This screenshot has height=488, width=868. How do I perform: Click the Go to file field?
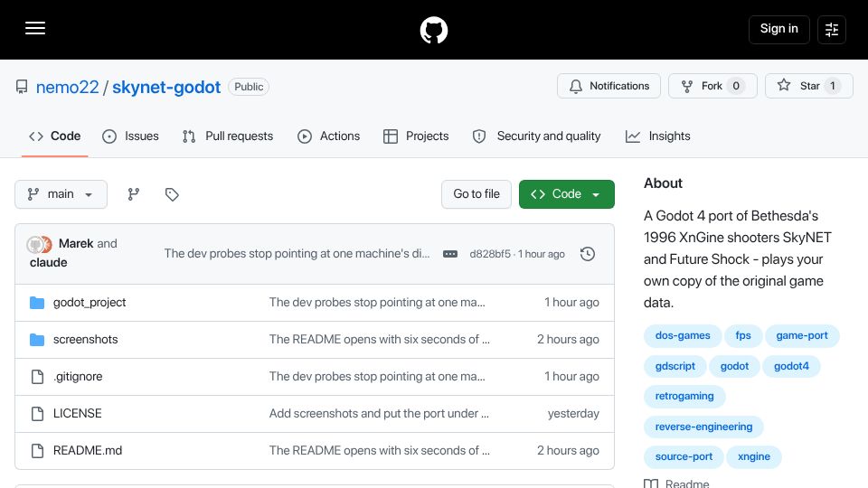476,194
